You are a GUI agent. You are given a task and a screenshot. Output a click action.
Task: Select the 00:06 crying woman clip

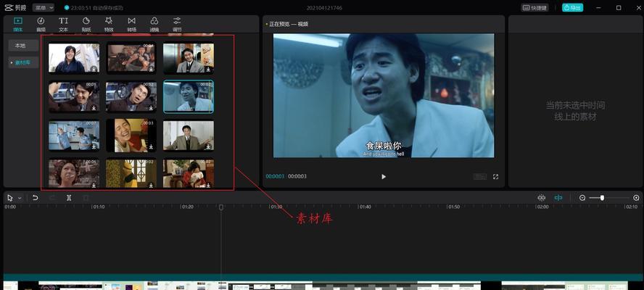click(74, 174)
